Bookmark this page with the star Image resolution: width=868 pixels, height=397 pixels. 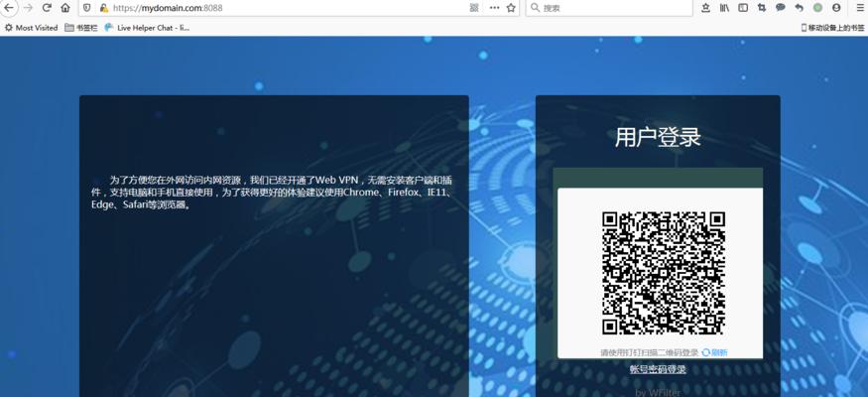[511, 8]
